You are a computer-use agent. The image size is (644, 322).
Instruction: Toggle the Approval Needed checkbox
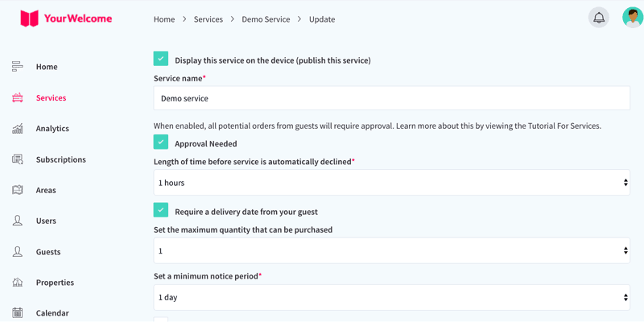click(x=160, y=142)
